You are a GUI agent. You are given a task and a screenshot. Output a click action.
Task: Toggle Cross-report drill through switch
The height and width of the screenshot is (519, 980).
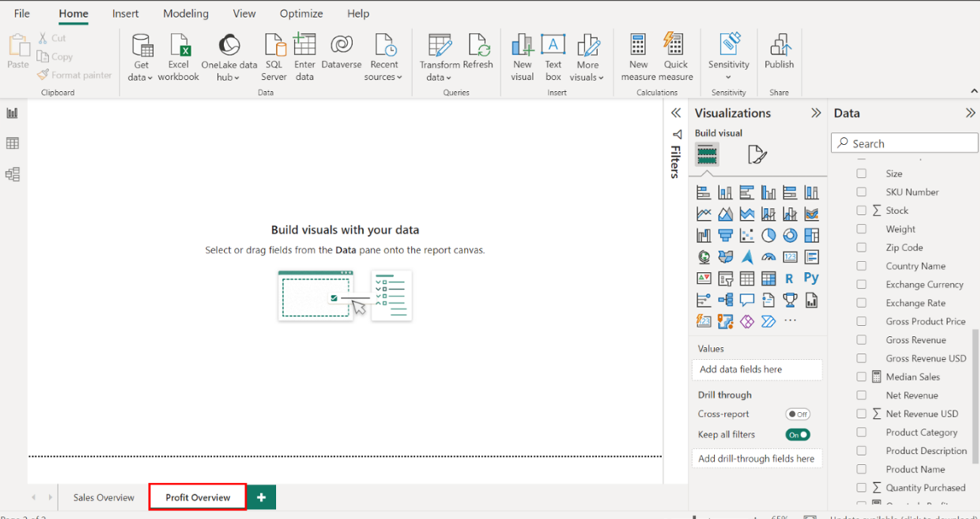click(x=797, y=415)
